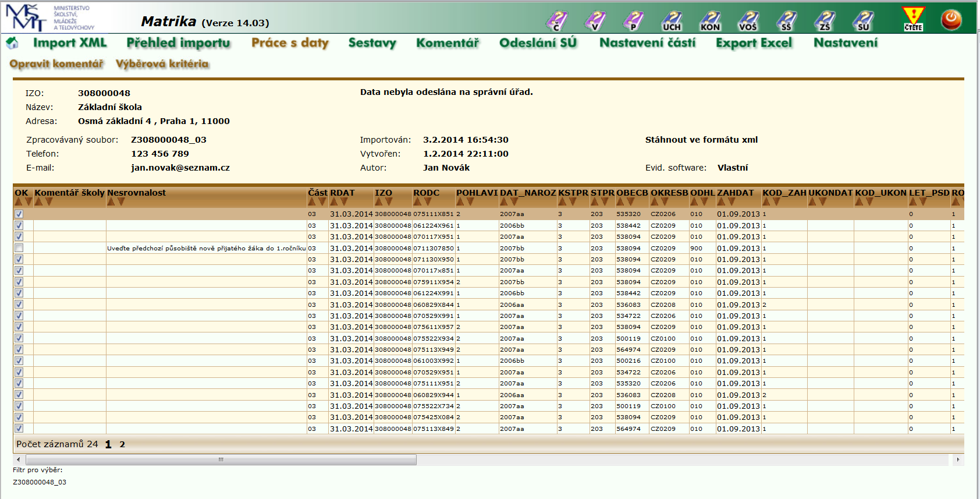Sort IZO column descending with down arrow
This screenshot has height=499, width=980.
(389, 201)
